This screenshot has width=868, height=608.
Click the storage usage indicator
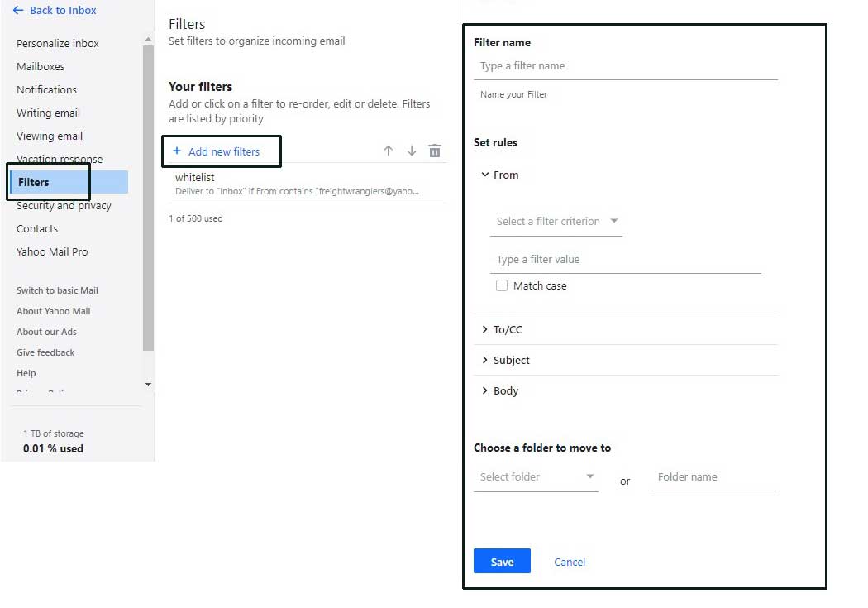point(53,441)
